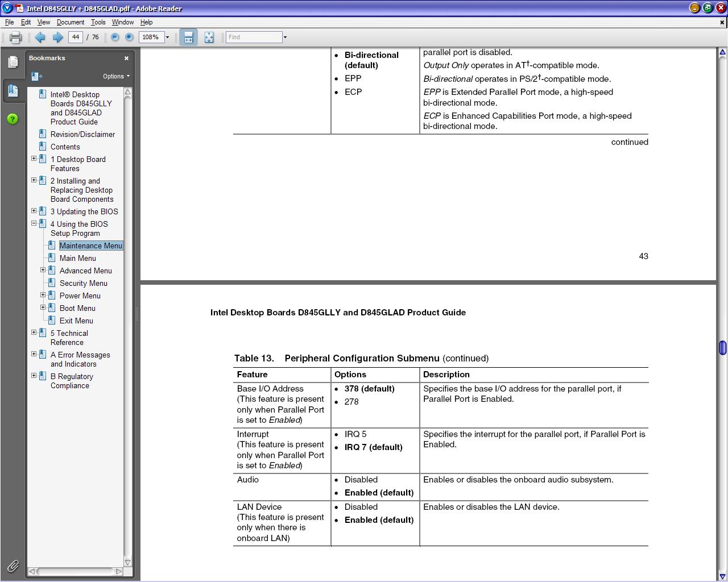Click the window menu icon in title bar

pos(7,8)
